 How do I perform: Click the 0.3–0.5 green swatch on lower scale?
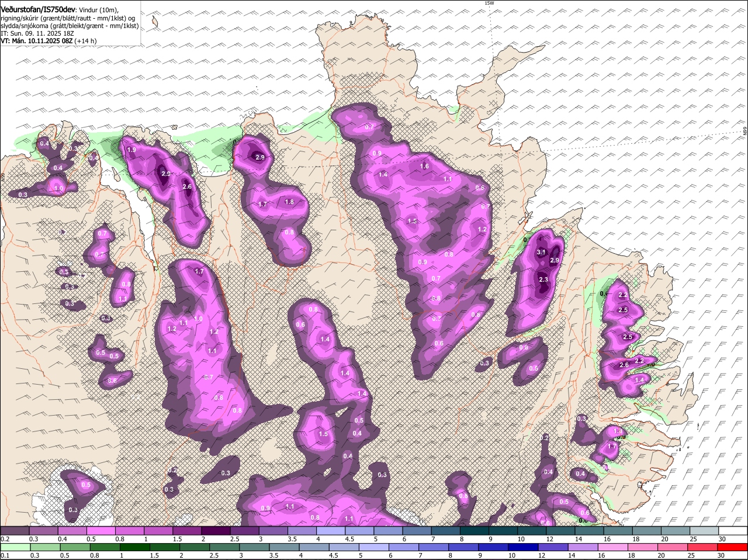(x=45, y=548)
